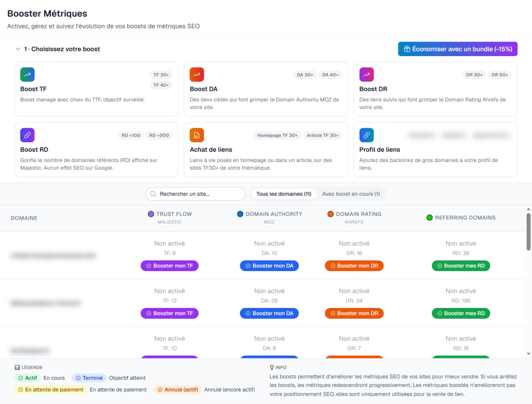Click 'Booster mon TF' for TF: 12 row
The height and width of the screenshot is (404, 532).
click(170, 314)
